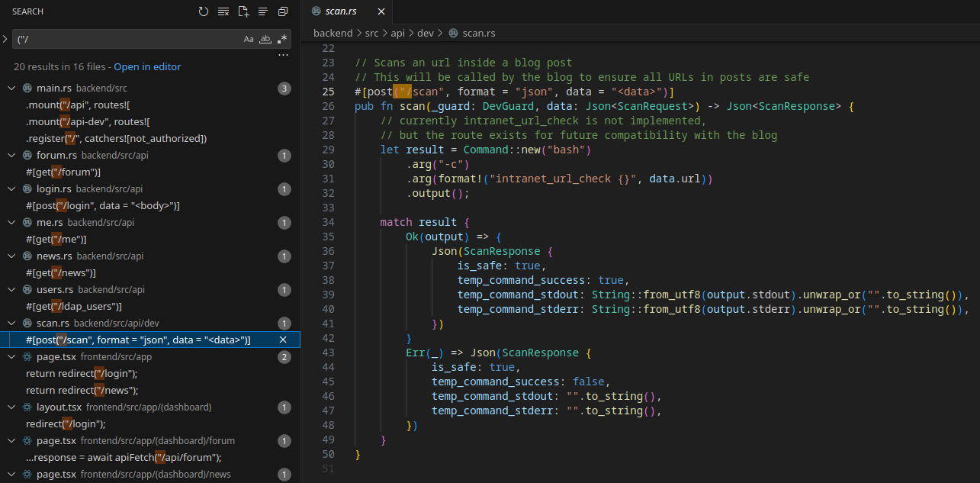Open search results in editor link
Viewport: 980px width, 483px height.
148,66
